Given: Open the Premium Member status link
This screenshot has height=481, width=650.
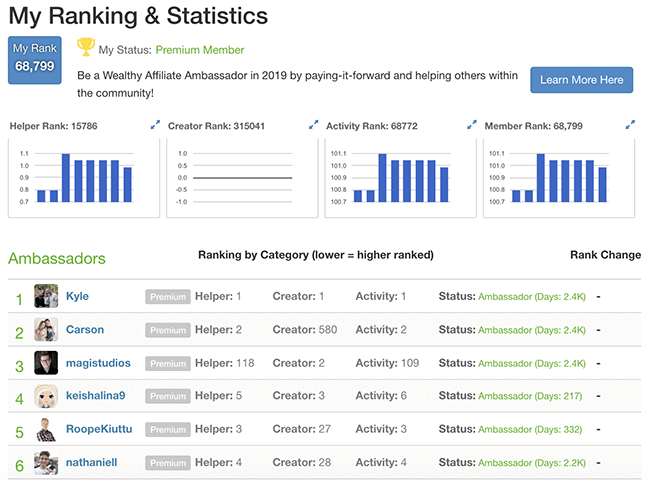Looking at the screenshot, I should click(200, 50).
